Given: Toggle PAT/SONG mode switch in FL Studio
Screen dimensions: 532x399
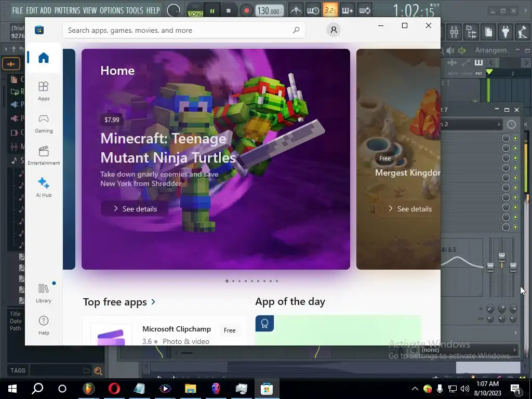Looking at the screenshot, I should 196,10.
